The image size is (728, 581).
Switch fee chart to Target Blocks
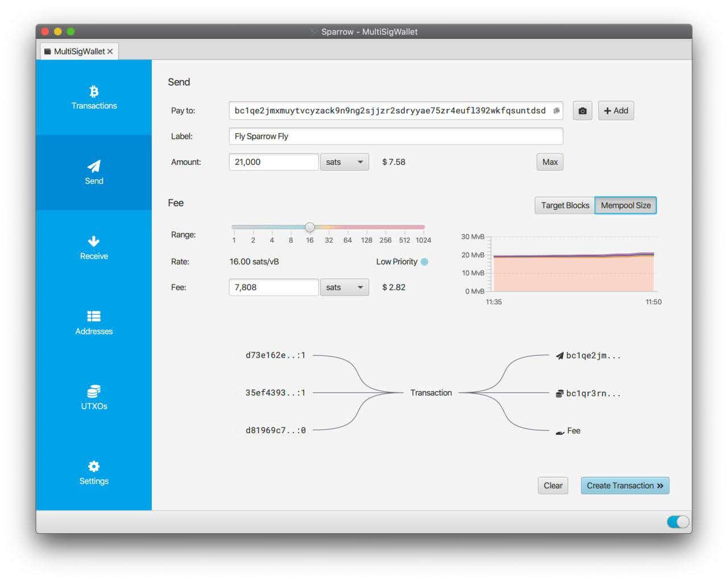[564, 205]
